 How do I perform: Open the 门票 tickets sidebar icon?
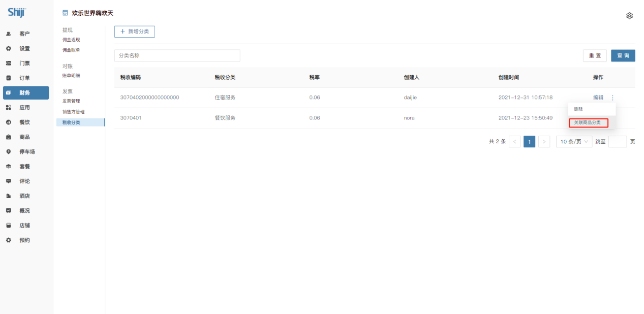(x=9, y=64)
